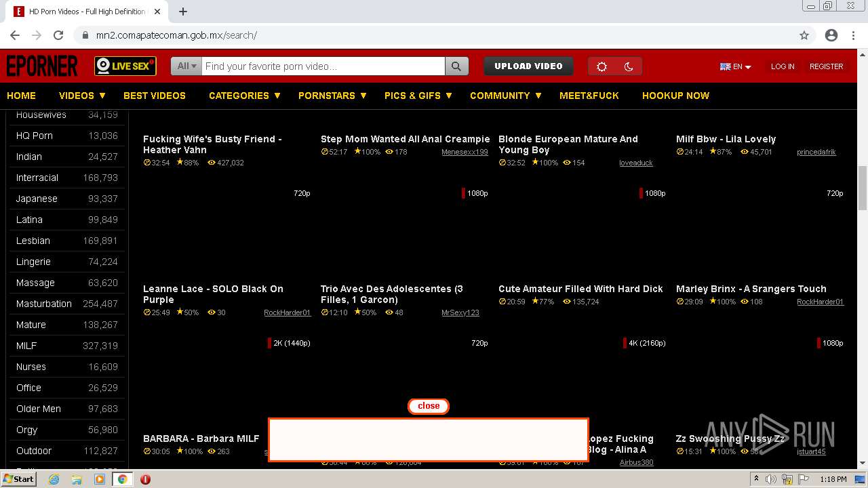Viewport: 868px width, 488px height.
Task: Click the 4K (2160p) quality badge
Action: tap(645, 343)
